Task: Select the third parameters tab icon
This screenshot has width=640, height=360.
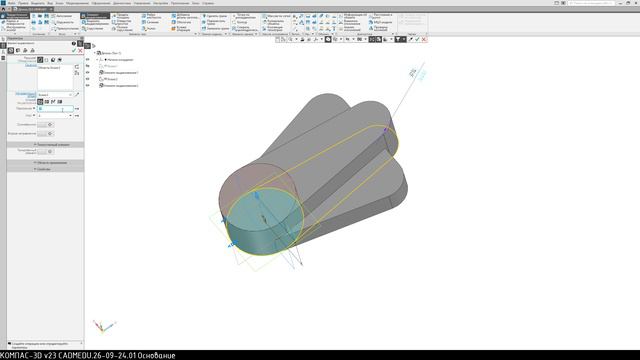Action: coord(25,50)
